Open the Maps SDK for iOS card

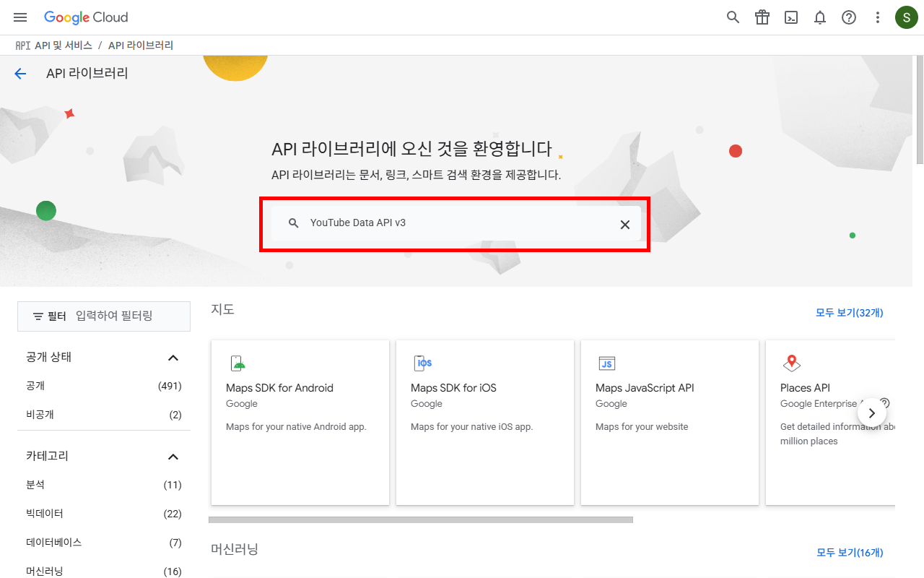click(x=485, y=423)
